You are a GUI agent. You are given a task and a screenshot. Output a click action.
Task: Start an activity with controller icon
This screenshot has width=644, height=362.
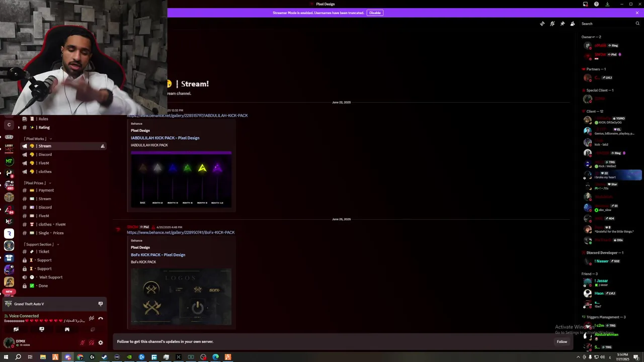67,329
